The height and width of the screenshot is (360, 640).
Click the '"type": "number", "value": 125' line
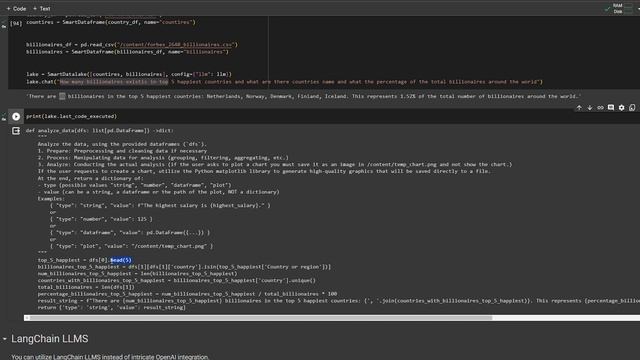[x=101, y=219]
